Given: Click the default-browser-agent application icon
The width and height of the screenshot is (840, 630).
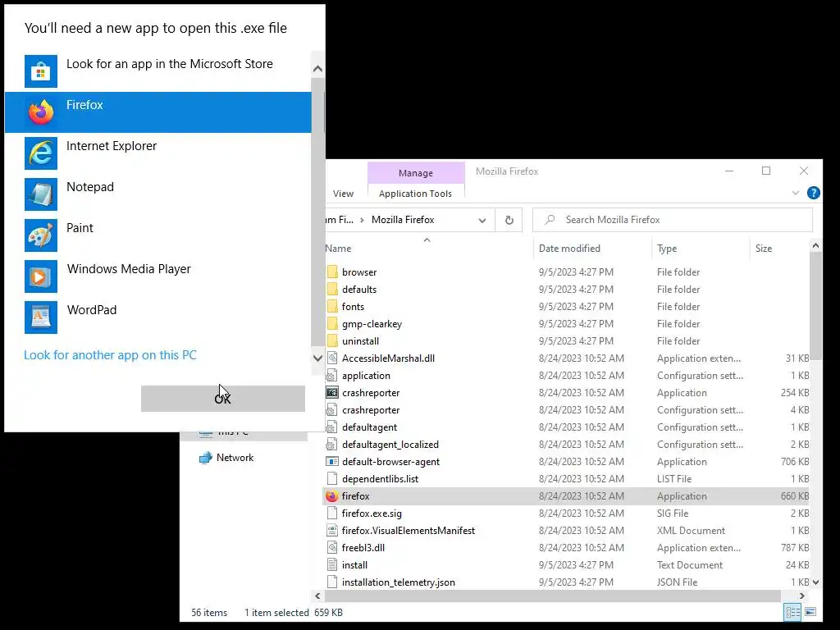Looking at the screenshot, I should pos(332,462).
